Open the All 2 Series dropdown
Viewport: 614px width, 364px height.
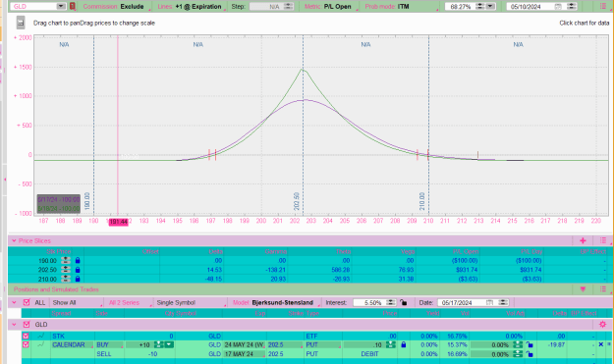click(130, 302)
